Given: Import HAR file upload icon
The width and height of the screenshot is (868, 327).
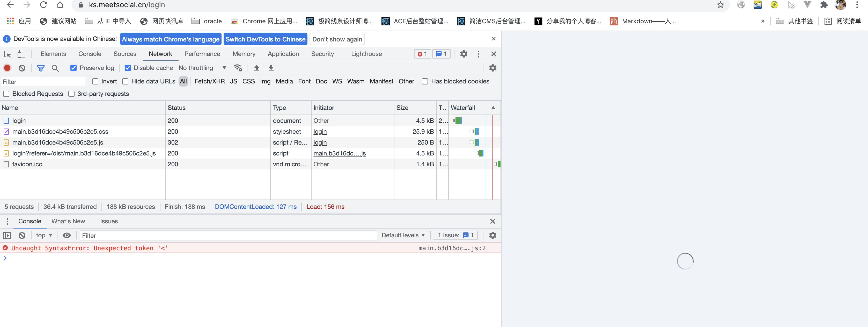Looking at the screenshot, I should 256,68.
